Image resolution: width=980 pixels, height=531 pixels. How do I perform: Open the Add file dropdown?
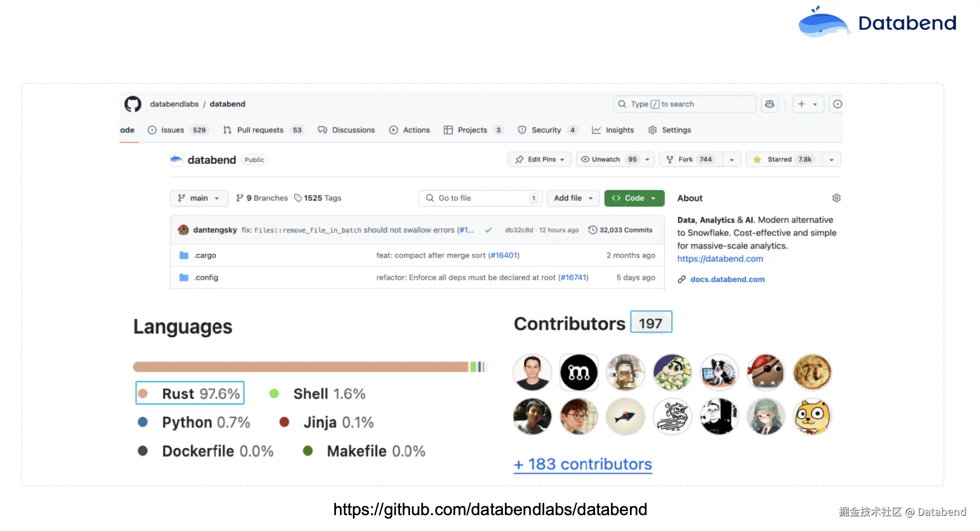pyautogui.click(x=573, y=198)
